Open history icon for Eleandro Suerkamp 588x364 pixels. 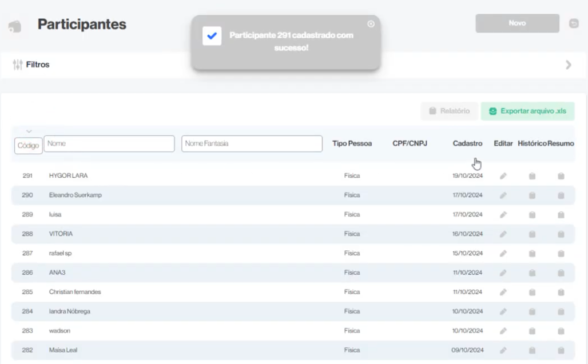pos(532,195)
